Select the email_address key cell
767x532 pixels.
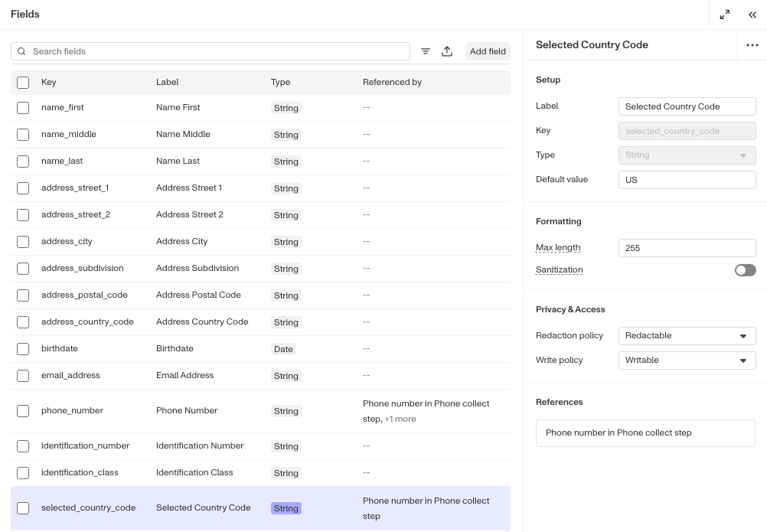[70, 375]
